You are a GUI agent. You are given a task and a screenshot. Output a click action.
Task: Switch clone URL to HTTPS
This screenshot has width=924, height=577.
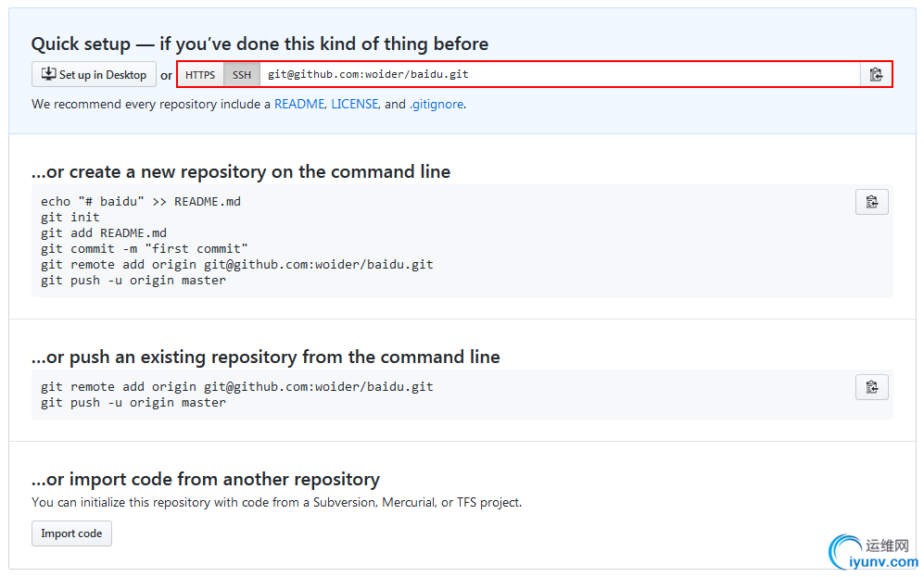point(200,75)
